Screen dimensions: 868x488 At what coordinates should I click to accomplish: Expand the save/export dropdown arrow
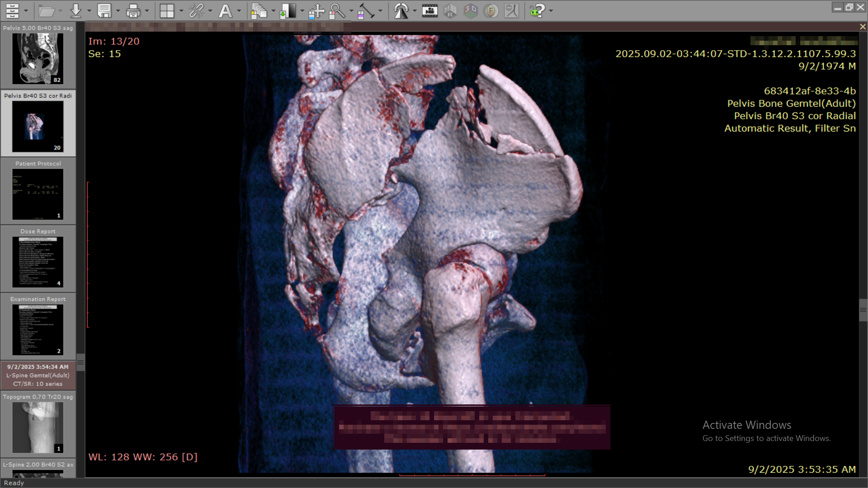(x=118, y=11)
